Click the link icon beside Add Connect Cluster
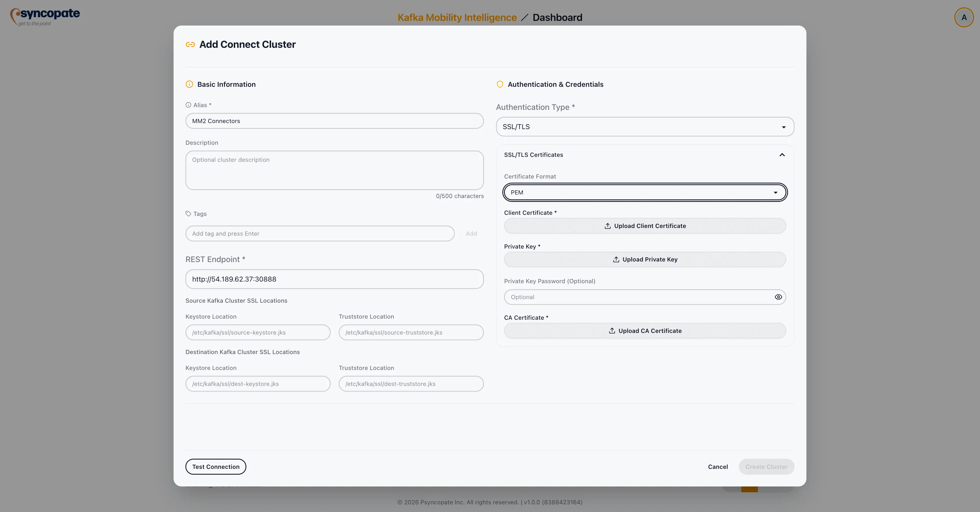The image size is (980, 512). 190,44
